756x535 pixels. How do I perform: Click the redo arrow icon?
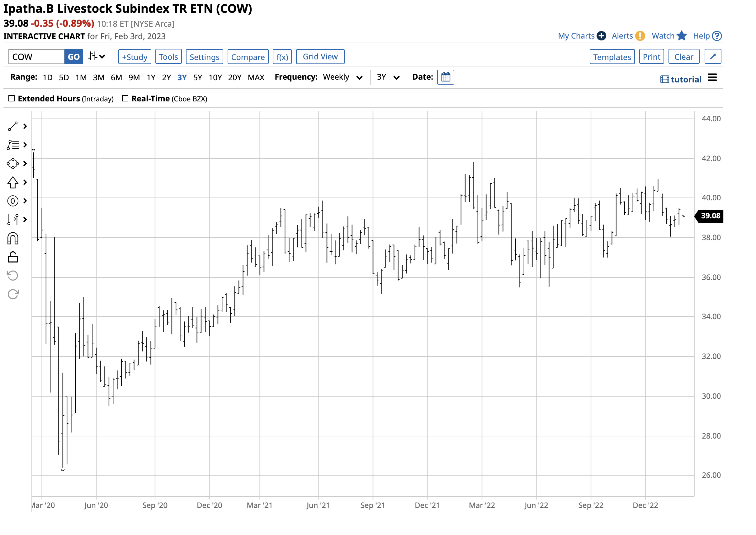[x=12, y=294]
